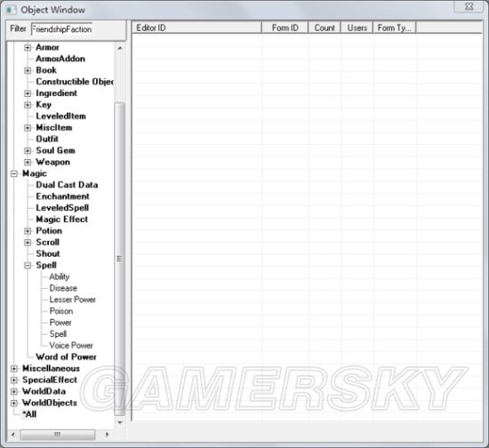Expand the Miscellaneous category

pos(14,369)
